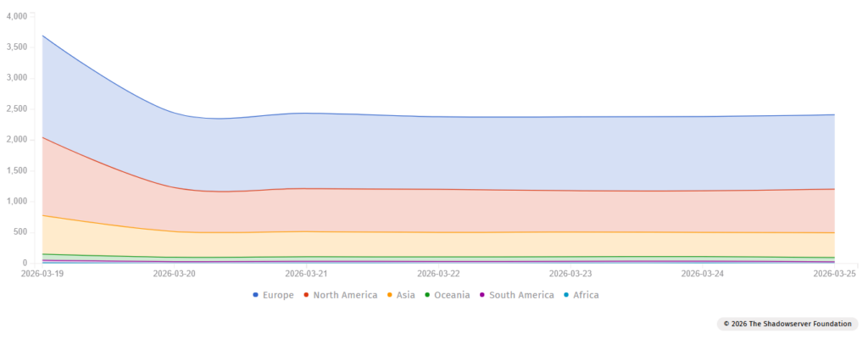
Task: Select the 2026-03-19 date on the x-axis
Action: (42, 274)
